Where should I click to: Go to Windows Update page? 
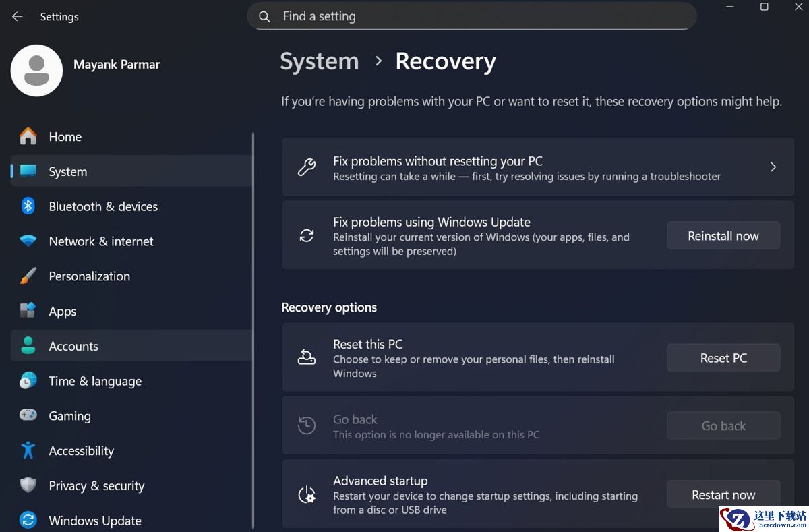coord(131,521)
